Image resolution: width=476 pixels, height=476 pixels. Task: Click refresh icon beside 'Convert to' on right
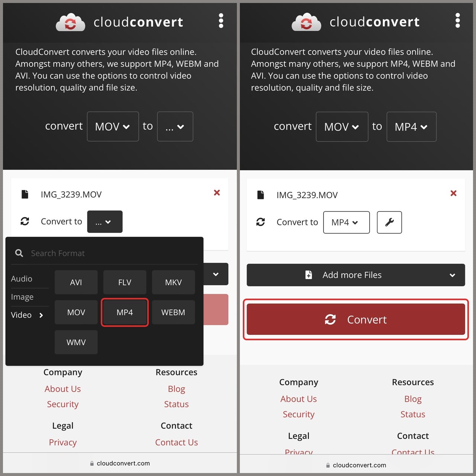(261, 222)
